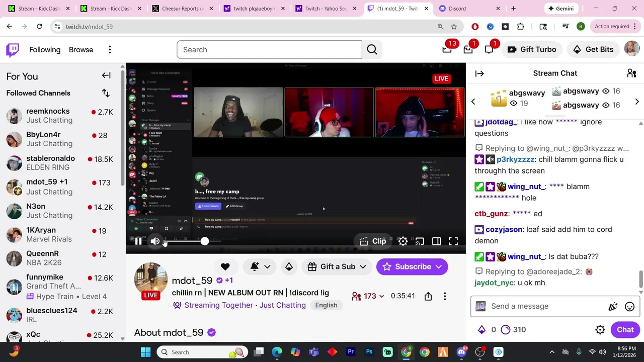The width and height of the screenshot is (644, 362).
Task: Switch to the Cheesur Reports browser tab
Action: click(x=183, y=9)
